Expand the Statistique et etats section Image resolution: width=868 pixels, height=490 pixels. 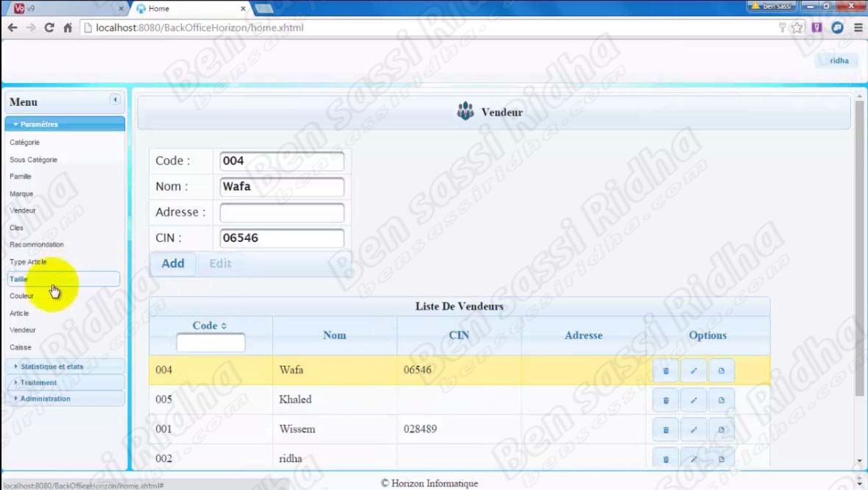pyautogui.click(x=52, y=366)
